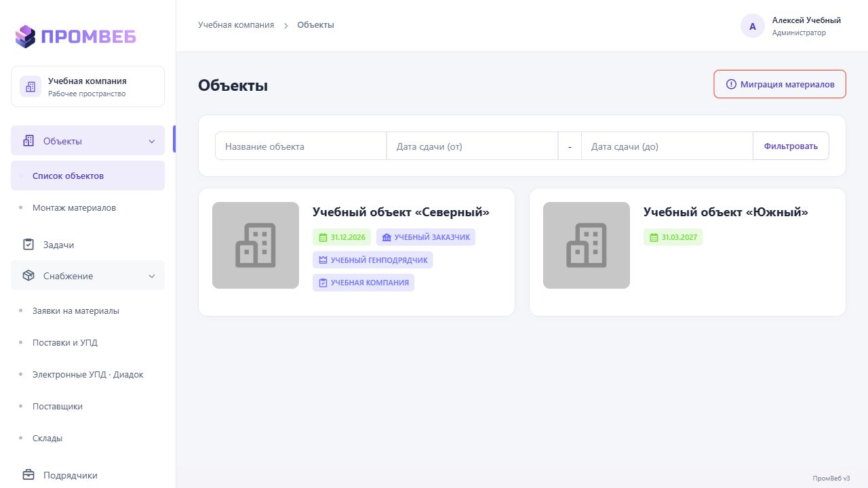The height and width of the screenshot is (488, 868).
Task: Open Электронные УПД · Диадок
Action: pyautogui.click(x=87, y=374)
